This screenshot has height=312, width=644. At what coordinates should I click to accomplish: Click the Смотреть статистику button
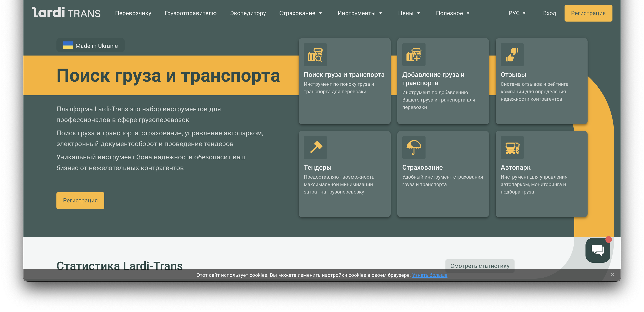click(x=480, y=266)
